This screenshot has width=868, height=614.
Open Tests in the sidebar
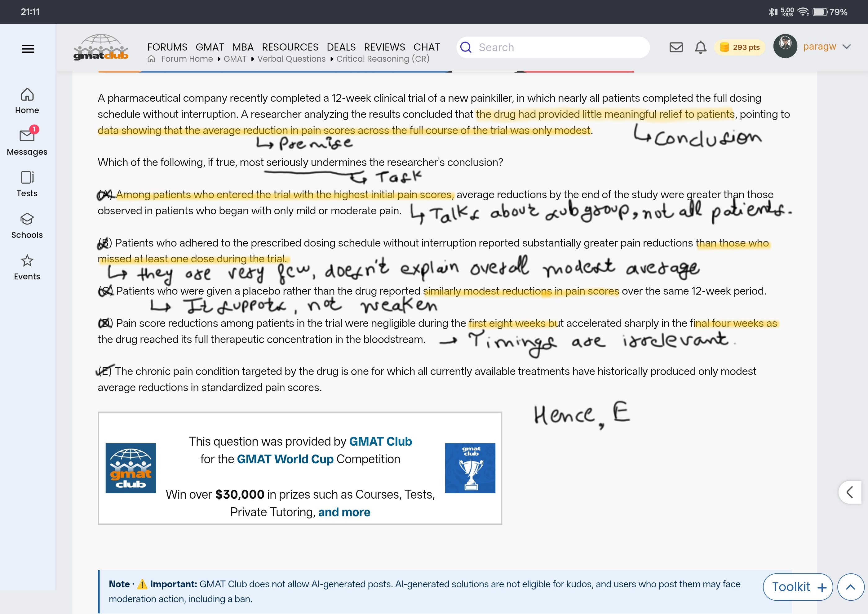[x=27, y=184]
